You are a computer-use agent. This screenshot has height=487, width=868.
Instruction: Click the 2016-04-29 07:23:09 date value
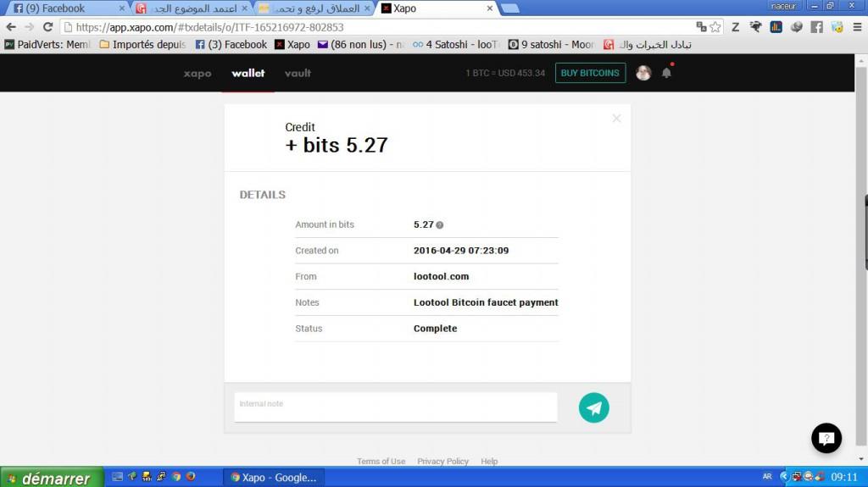(461, 250)
